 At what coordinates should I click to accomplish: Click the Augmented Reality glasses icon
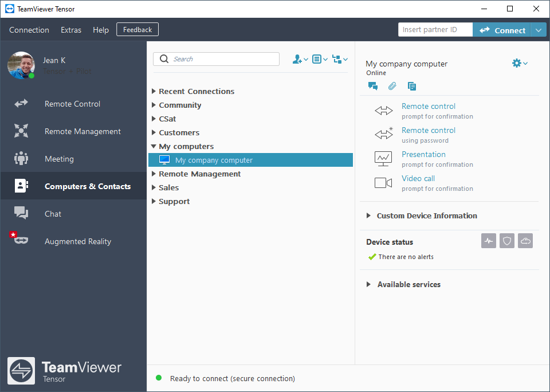point(21,240)
